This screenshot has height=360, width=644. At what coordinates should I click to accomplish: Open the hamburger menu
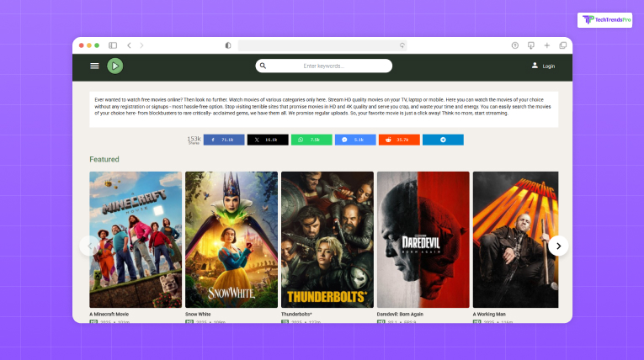94,66
